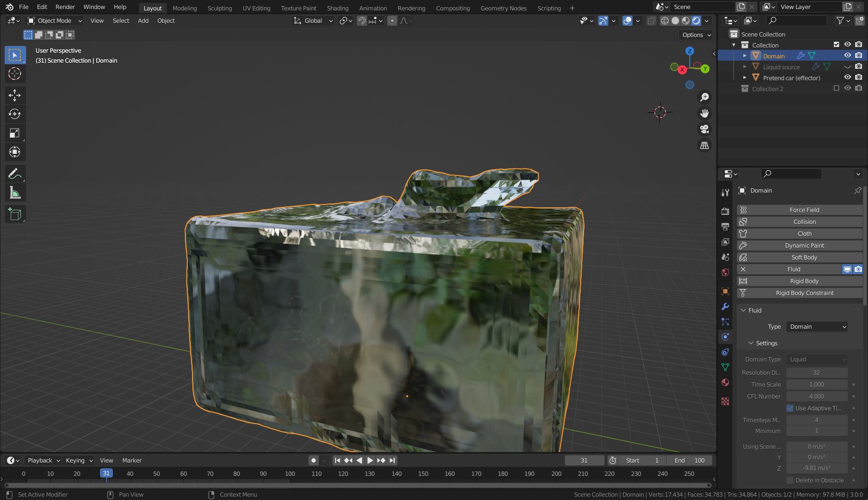The width and height of the screenshot is (868, 500).
Task: Select the Annotate tool
Action: coord(15,173)
